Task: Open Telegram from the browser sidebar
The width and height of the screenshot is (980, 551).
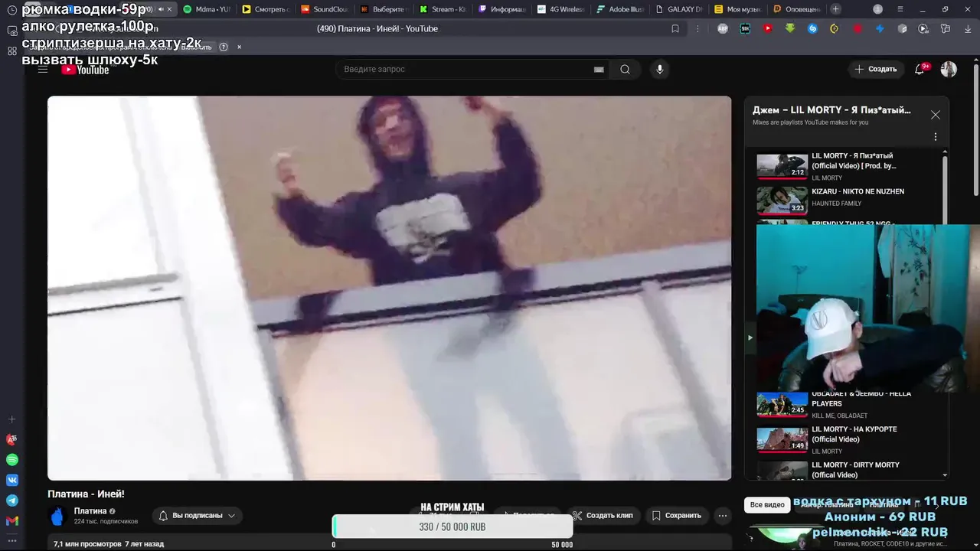Action: pos(11,500)
